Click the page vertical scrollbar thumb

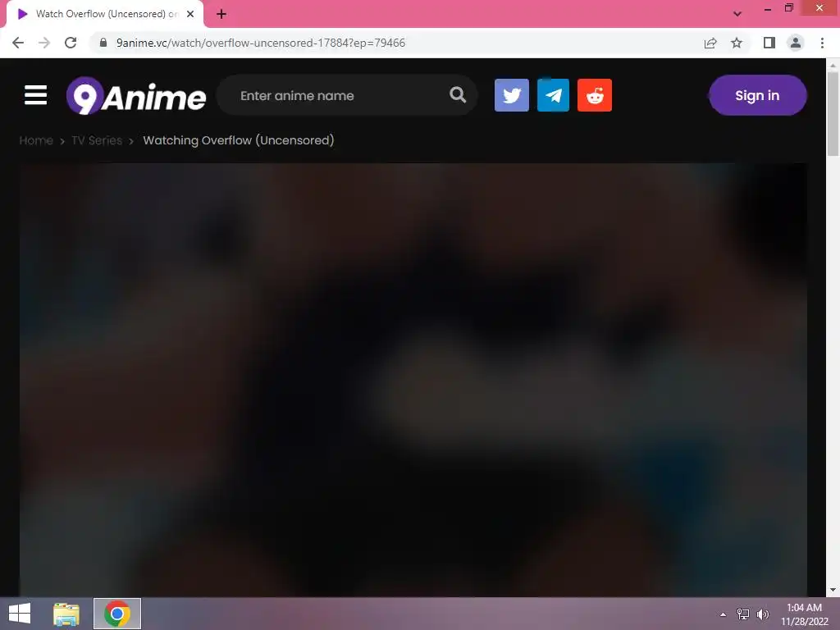tap(833, 113)
